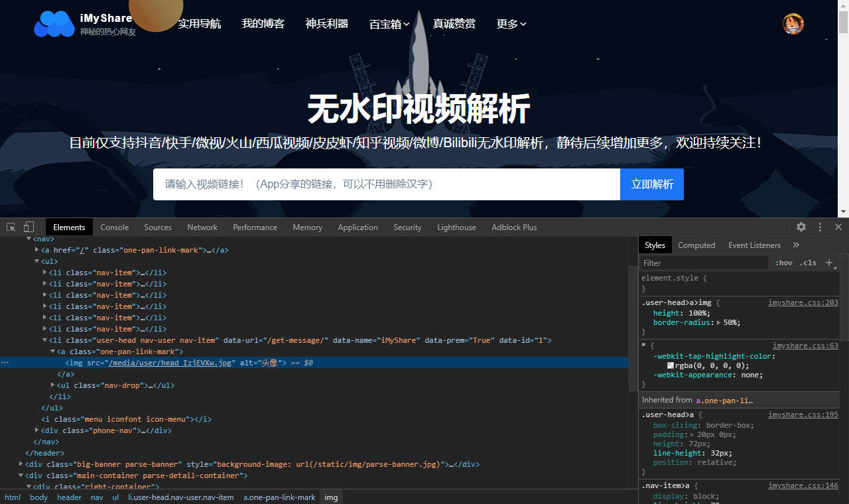The image size is (849, 504).
Task: Switch to the Network tab
Action: [202, 227]
